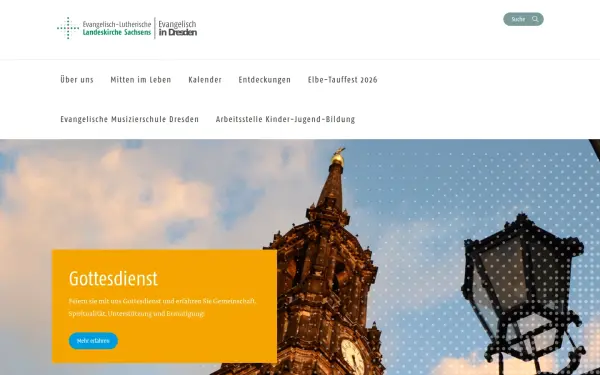Click the Gottesdienst heading
600x375 pixels.
113,279
